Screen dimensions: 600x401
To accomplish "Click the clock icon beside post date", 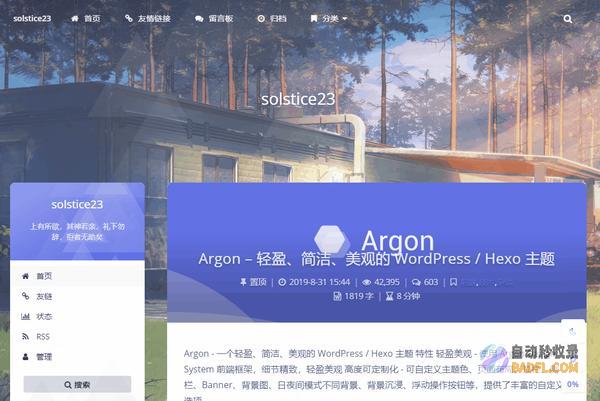I will coord(282,282).
